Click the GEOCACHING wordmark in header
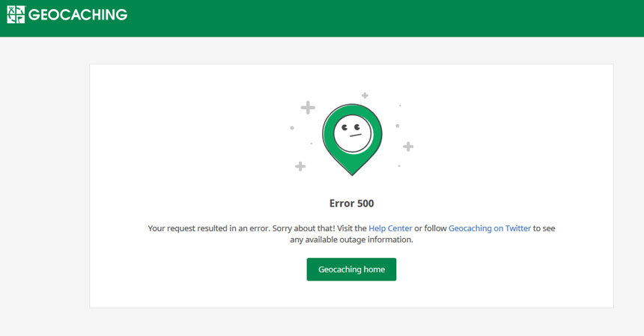The height and width of the screenshot is (336, 644). pyautogui.click(x=77, y=15)
